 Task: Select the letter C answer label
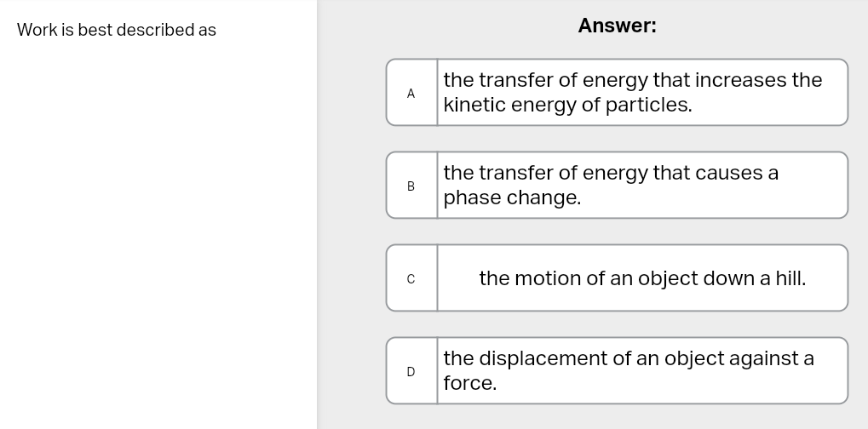point(411,278)
